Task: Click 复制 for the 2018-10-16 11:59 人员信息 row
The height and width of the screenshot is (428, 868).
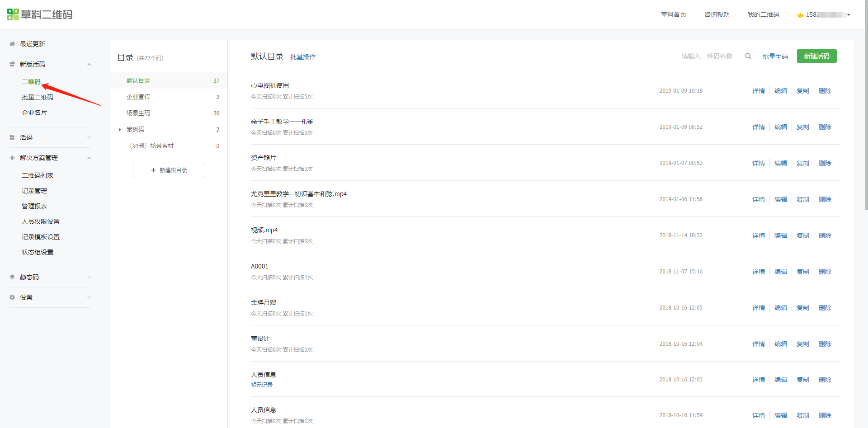Action: tap(803, 415)
